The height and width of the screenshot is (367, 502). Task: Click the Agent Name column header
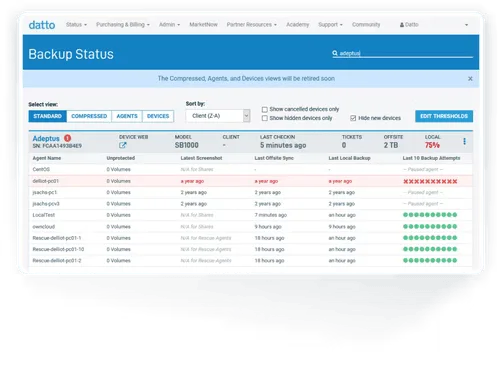pos(47,158)
